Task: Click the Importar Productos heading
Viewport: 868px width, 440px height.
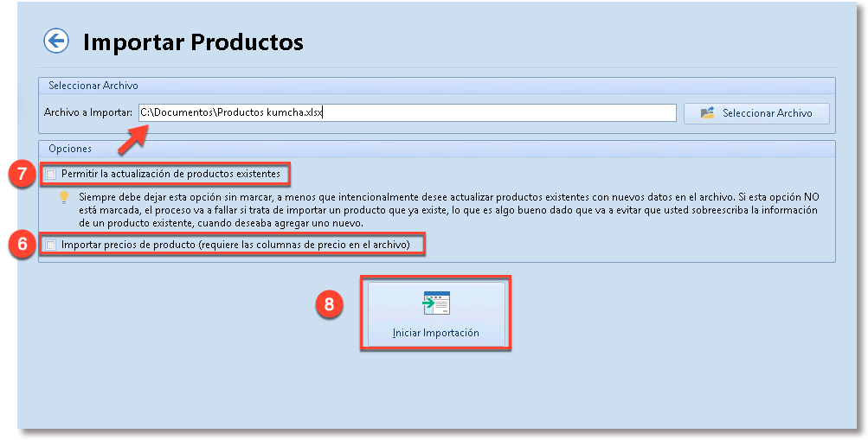Action: (x=193, y=42)
